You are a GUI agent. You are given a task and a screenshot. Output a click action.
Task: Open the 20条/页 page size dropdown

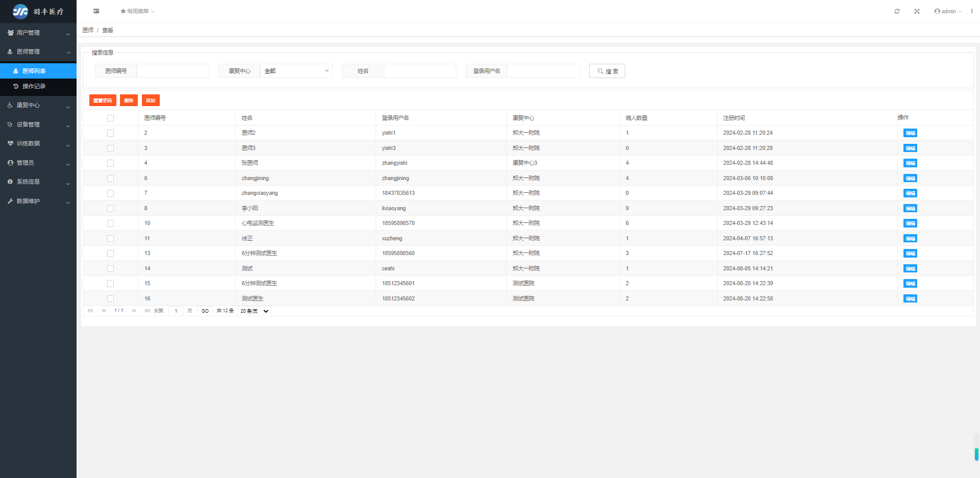point(254,311)
